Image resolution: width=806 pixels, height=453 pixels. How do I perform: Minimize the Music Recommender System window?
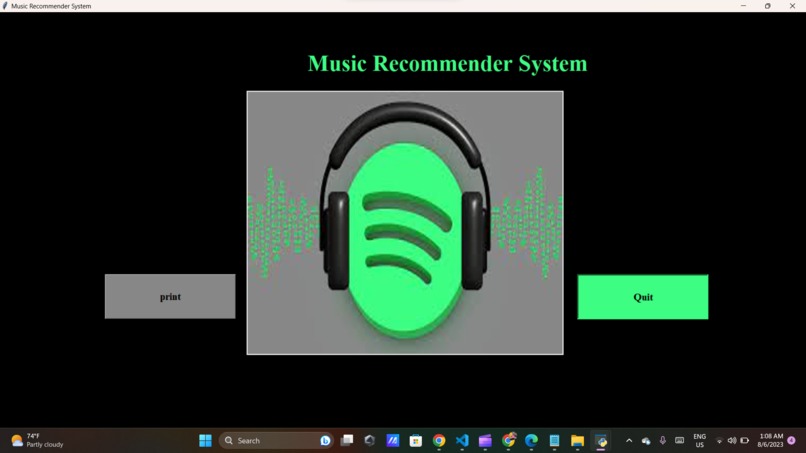pos(743,6)
